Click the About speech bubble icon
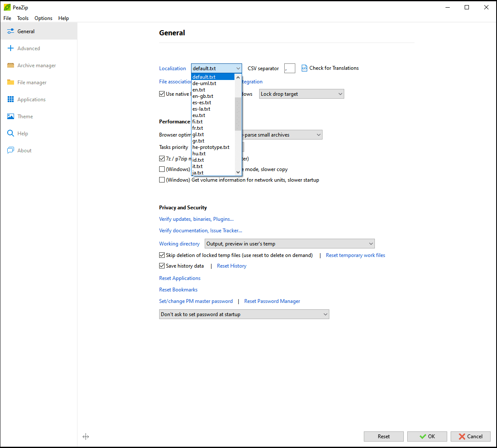497x448 pixels. tap(11, 150)
